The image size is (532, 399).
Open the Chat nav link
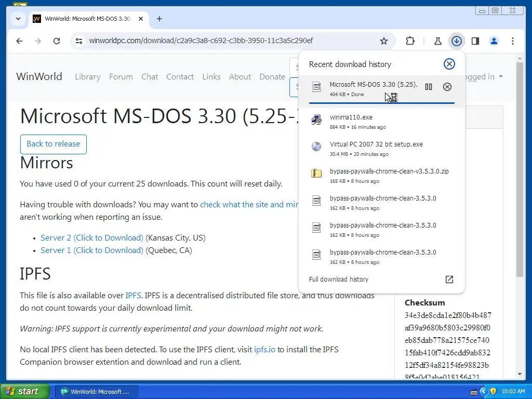coord(150,77)
